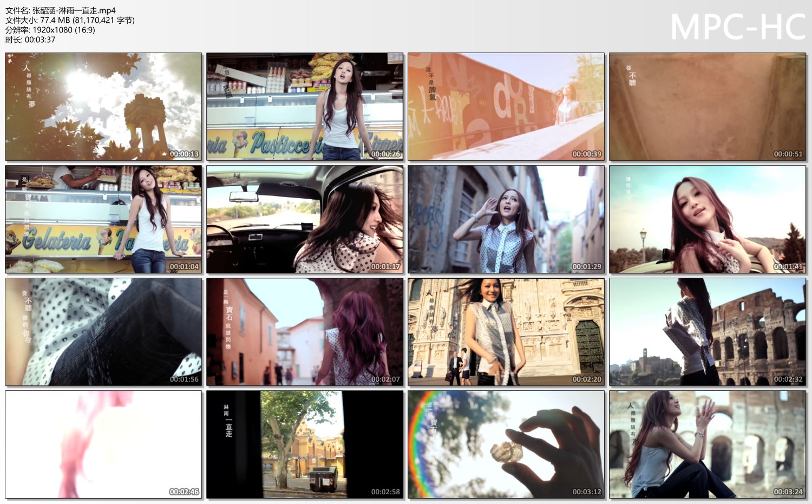812x504 pixels.
Task: Click the brown ceiling thumbnail at 00:00:51
Action: pyautogui.click(x=708, y=107)
